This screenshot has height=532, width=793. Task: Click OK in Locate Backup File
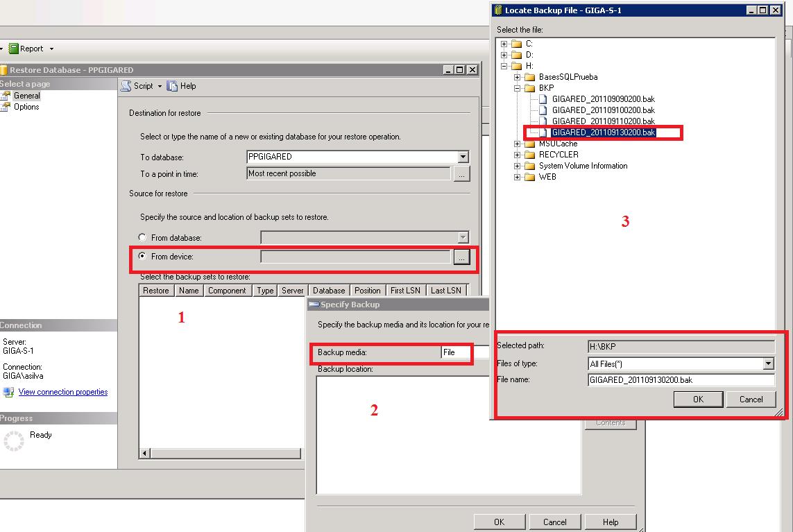tap(698, 400)
